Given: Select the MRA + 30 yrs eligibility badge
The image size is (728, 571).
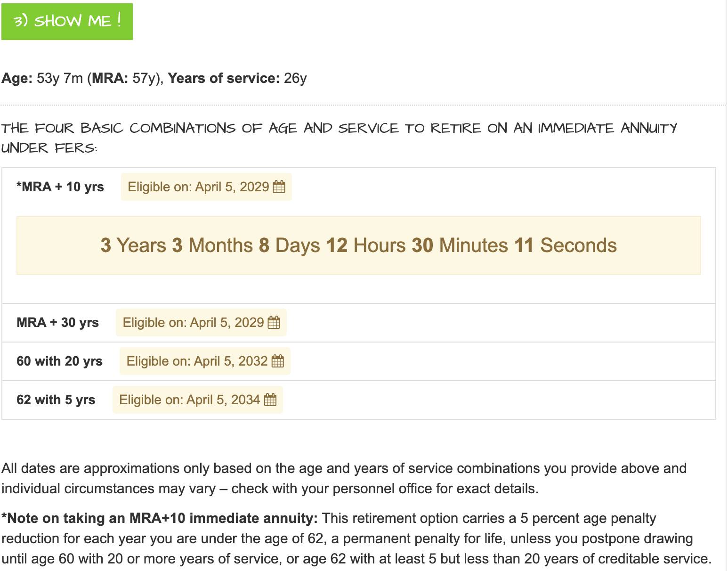Looking at the screenshot, I should 201,323.
